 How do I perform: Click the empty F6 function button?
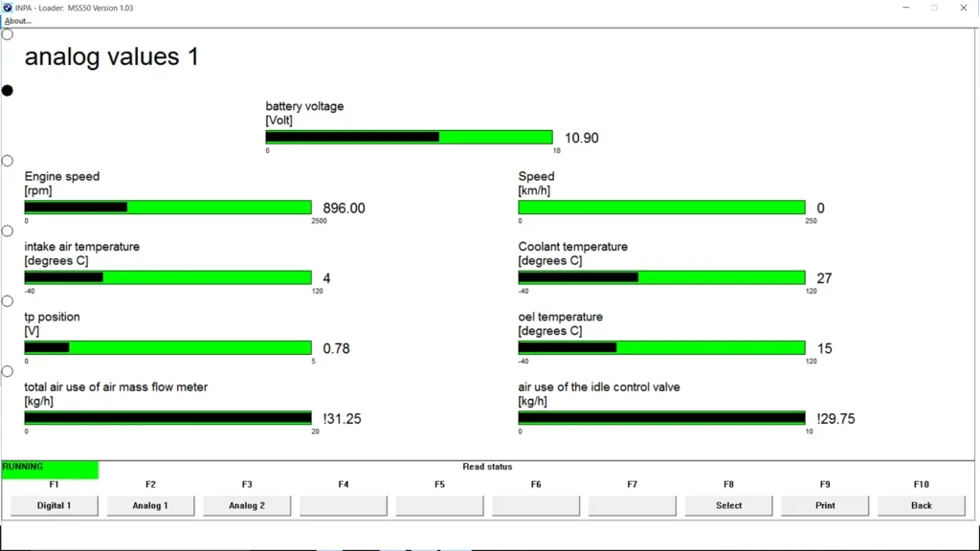(536, 505)
